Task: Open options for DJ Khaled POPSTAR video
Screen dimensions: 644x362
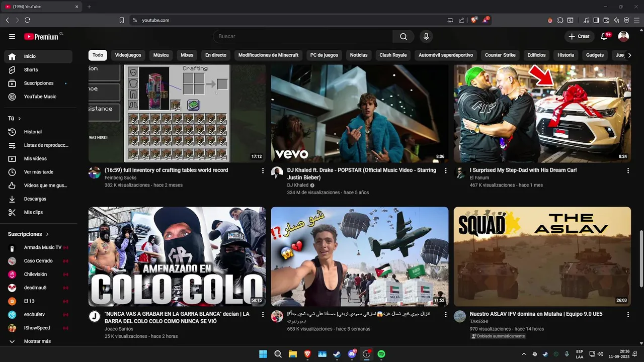Action: pos(445,171)
